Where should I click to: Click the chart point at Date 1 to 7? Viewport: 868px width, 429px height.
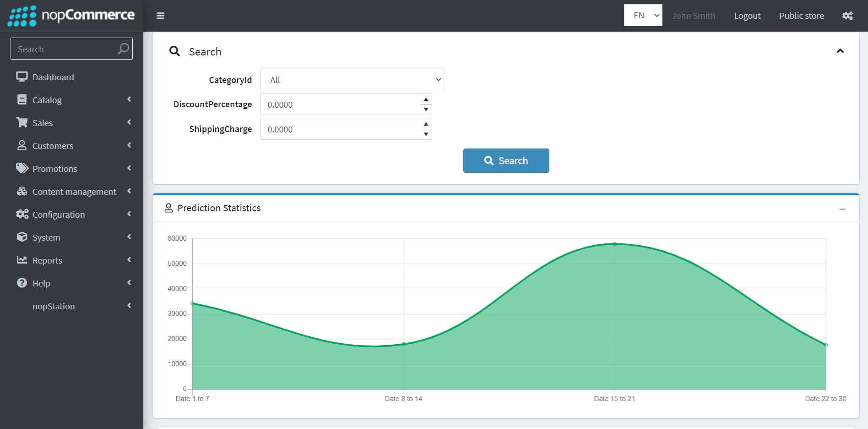(x=193, y=303)
